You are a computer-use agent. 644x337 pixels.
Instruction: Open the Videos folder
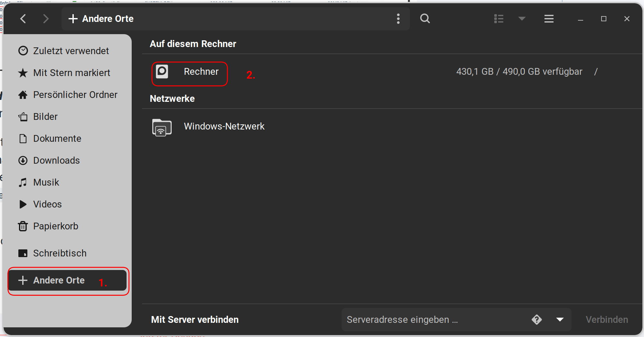point(67,204)
